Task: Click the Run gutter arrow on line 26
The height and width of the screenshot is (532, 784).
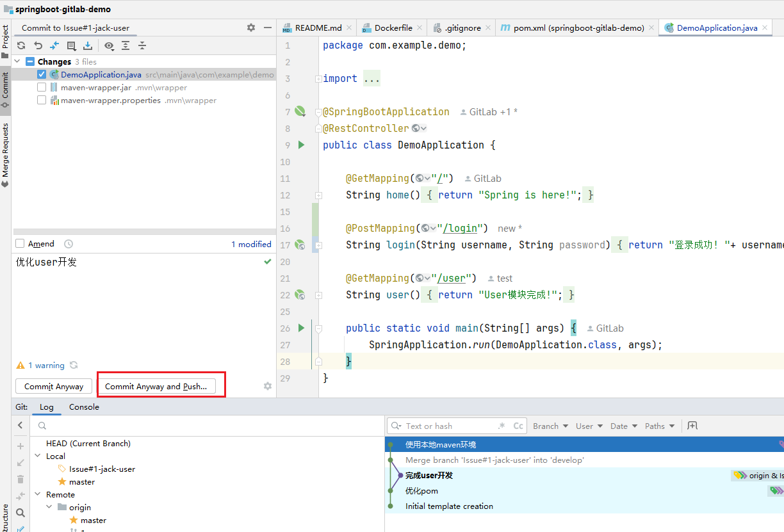Action: coord(302,328)
